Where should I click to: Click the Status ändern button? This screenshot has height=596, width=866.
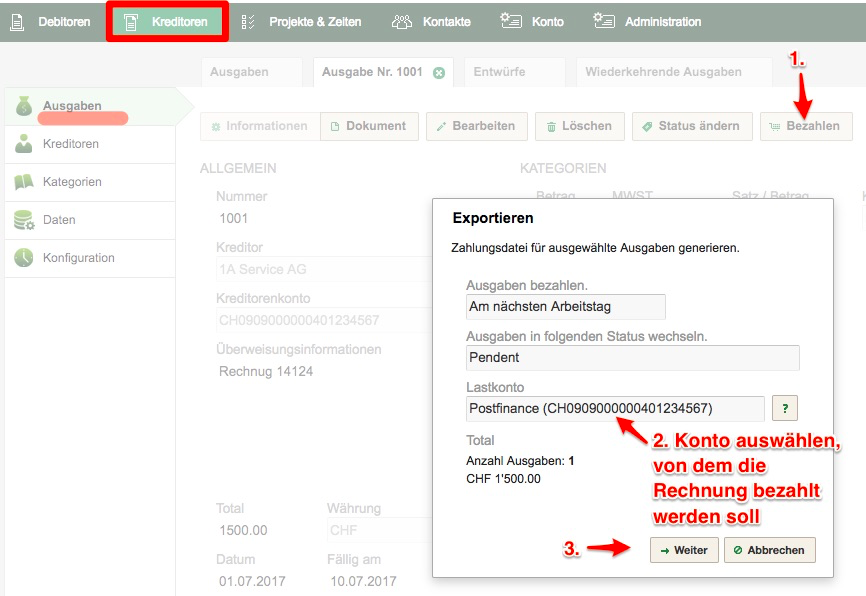tap(691, 126)
